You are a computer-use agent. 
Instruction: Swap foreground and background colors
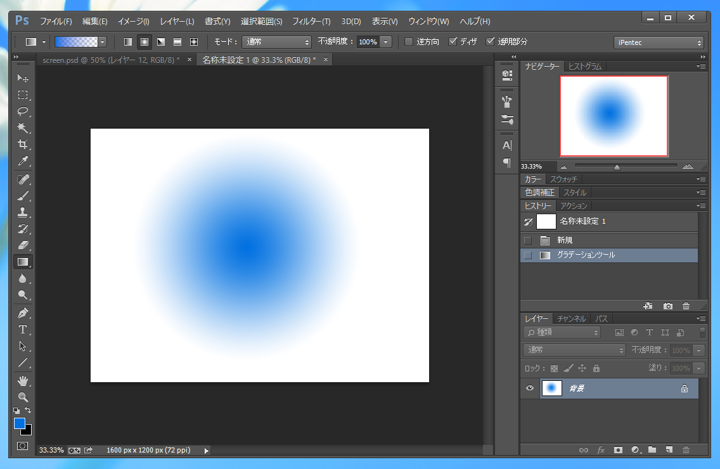pyautogui.click(x=28, y=410)
